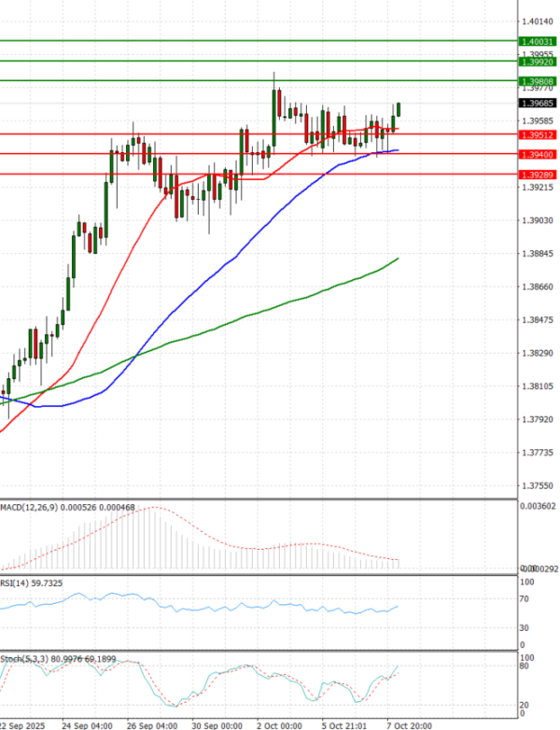Click the 1.40140 price axis label
This screenshot has height=730, width=560.
538,21
